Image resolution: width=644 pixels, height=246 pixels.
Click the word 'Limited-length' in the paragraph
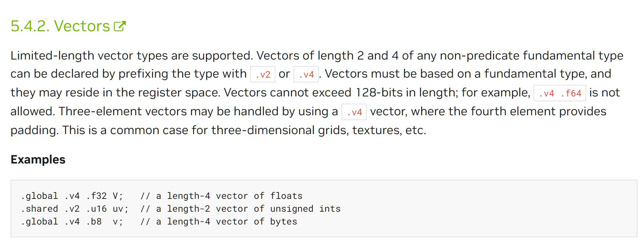click(52, 55)
